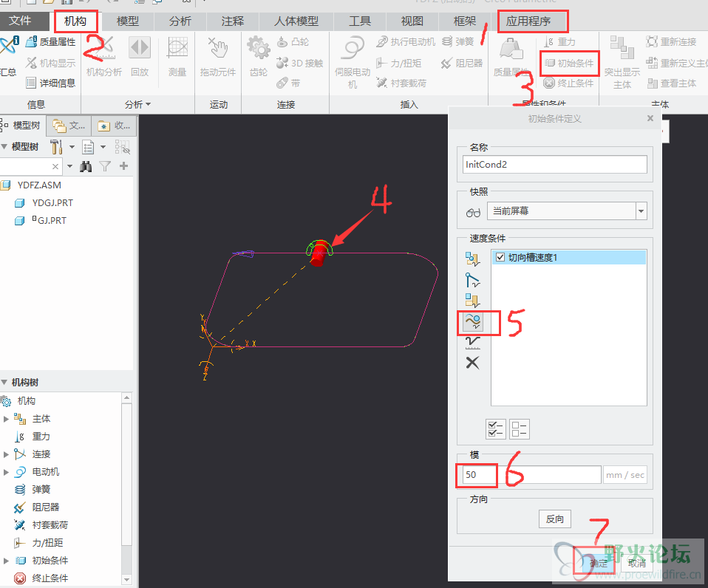Collapse the 模型树 section triangle

[x=4, y=147]
